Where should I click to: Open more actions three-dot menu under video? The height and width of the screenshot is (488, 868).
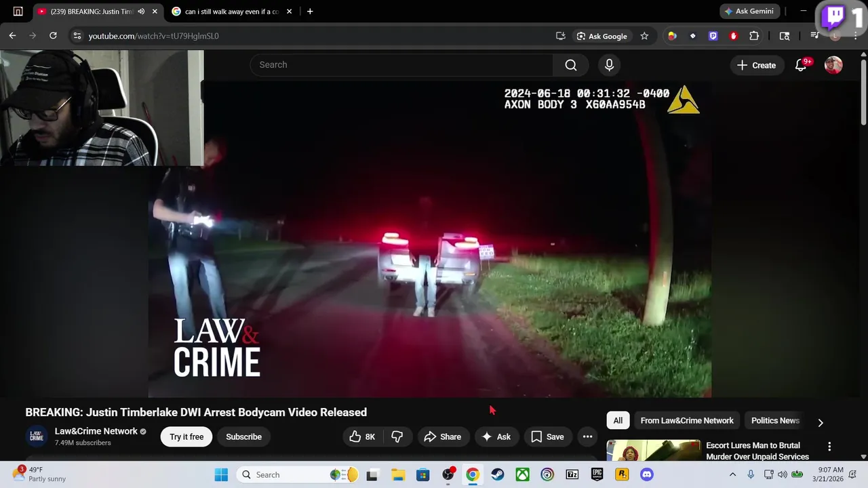tap(588, 437)
